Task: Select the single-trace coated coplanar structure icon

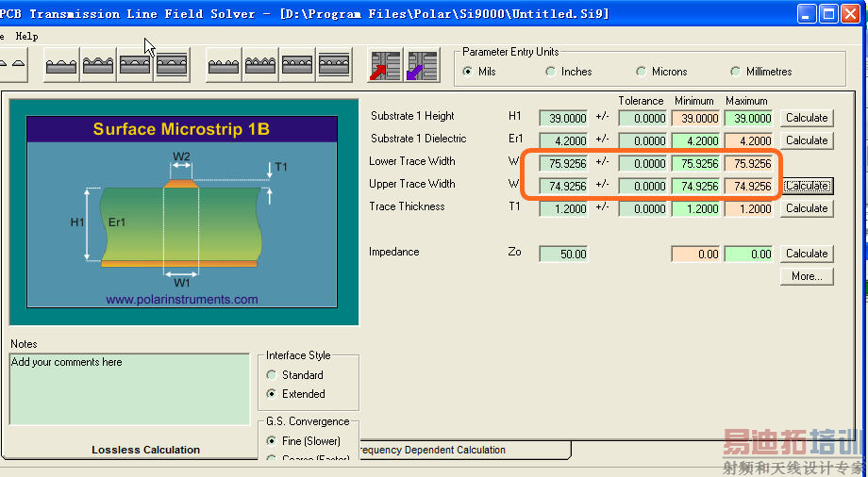Action: (x=98, y=65)
